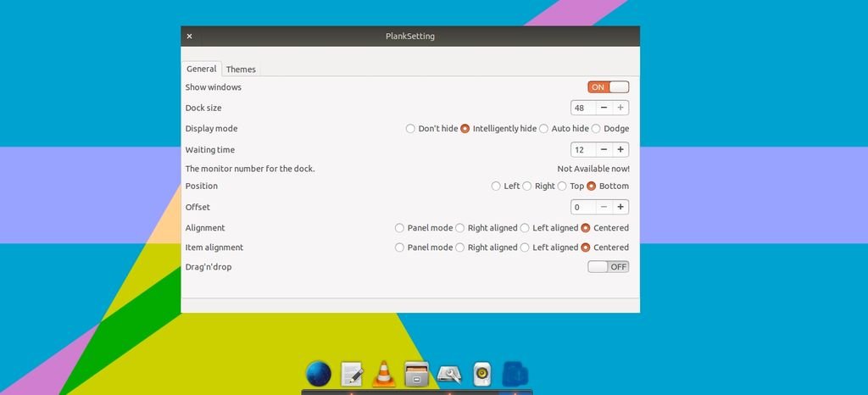Viewport: 868px width, 395px height.
Task: Click the Dock size value field 48
Action: [x=583, y=108]
